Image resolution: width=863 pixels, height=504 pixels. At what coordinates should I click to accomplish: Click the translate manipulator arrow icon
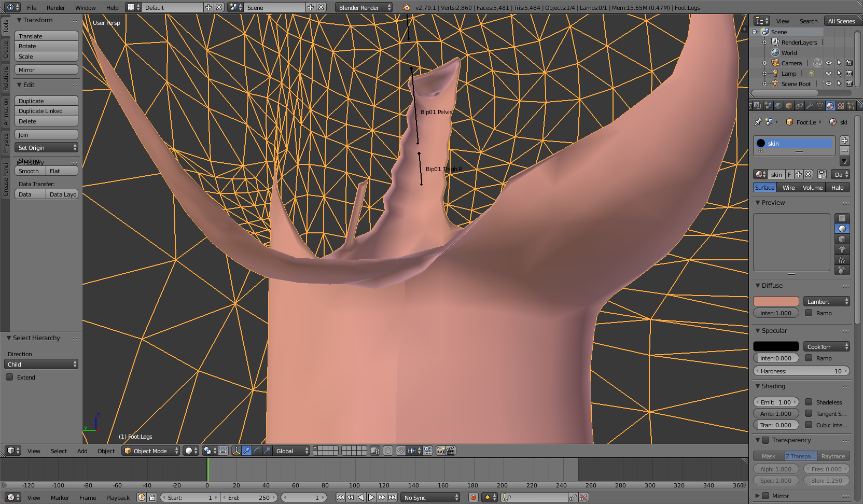(246, 451)
